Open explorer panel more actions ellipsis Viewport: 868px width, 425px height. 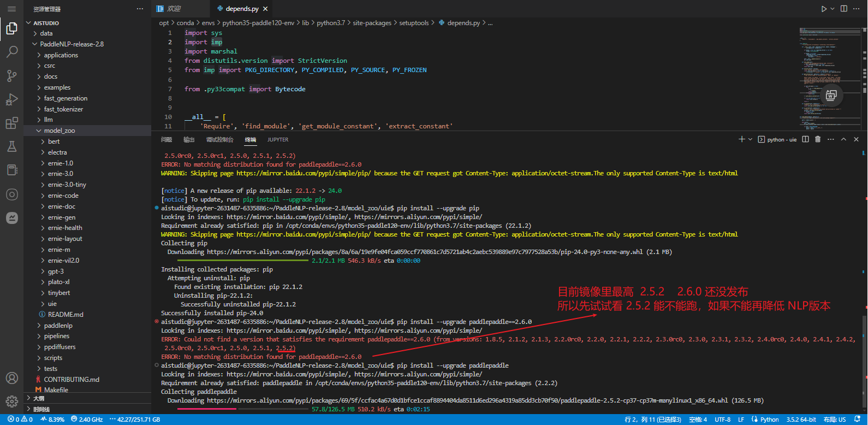pos(140,9)
